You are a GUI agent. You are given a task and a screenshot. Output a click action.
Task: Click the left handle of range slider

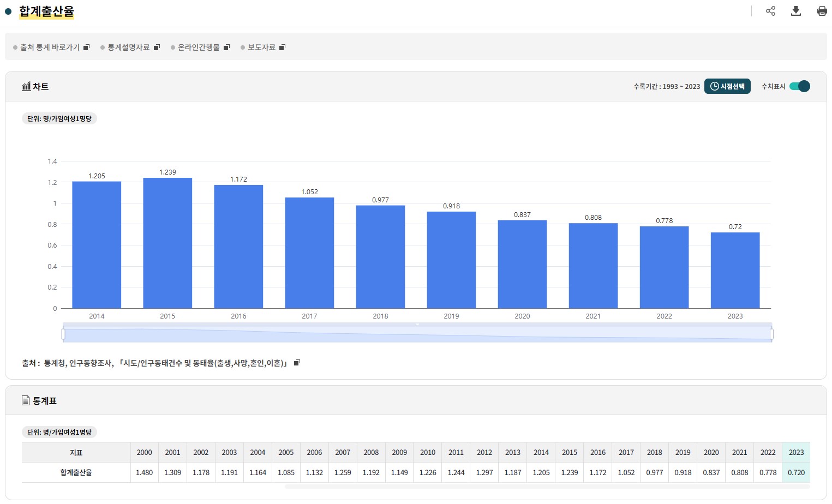point(63,334)
